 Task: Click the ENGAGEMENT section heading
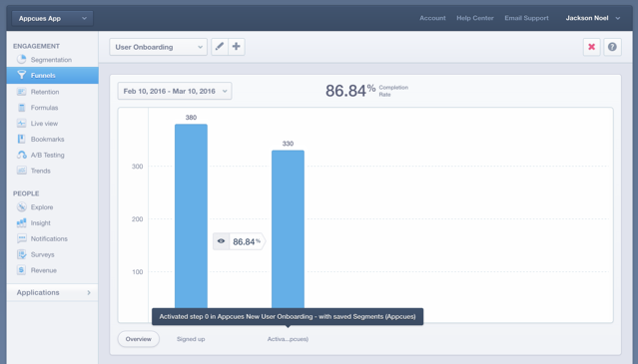[36, 46]
